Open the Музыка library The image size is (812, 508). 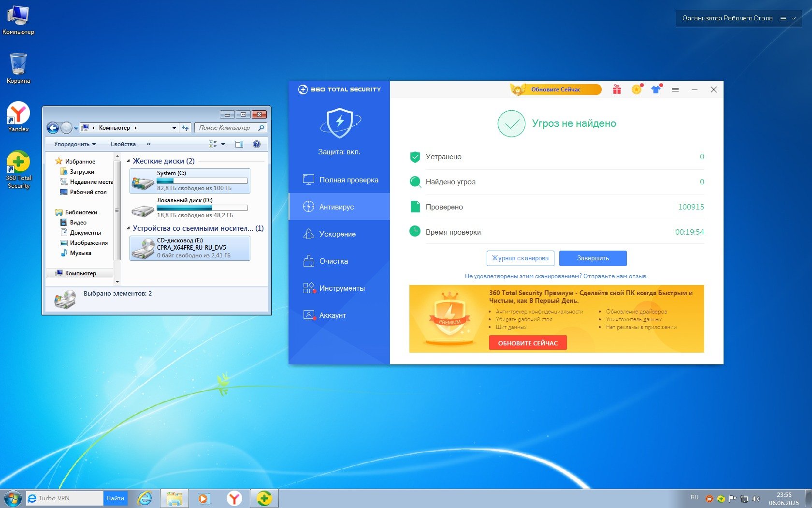(x=76, y=253)
